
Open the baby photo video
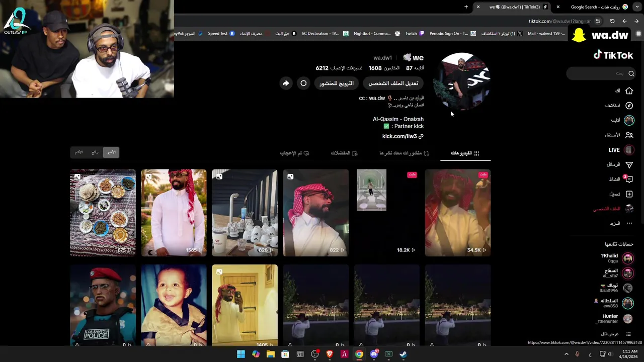(x=174, y=306)
